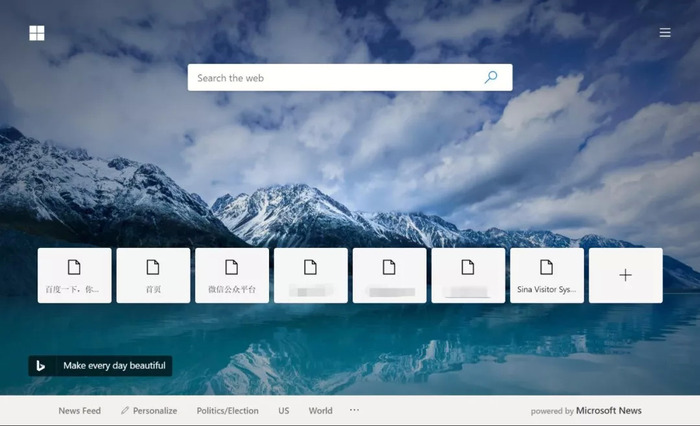The width and height of the screenshot is (700, 426).
Task: Add a new quick link tile
Action: 625,275
